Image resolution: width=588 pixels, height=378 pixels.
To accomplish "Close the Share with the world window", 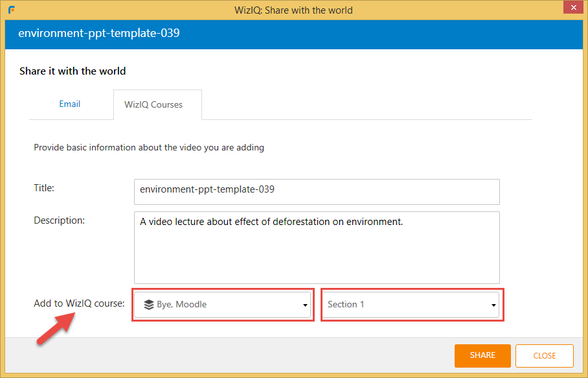I will [573, 7].
